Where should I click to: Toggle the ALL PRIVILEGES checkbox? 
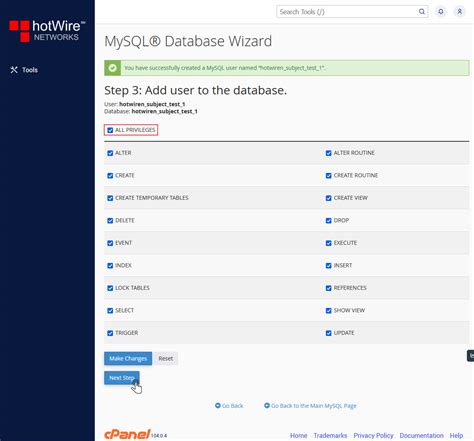coord(110,130)
